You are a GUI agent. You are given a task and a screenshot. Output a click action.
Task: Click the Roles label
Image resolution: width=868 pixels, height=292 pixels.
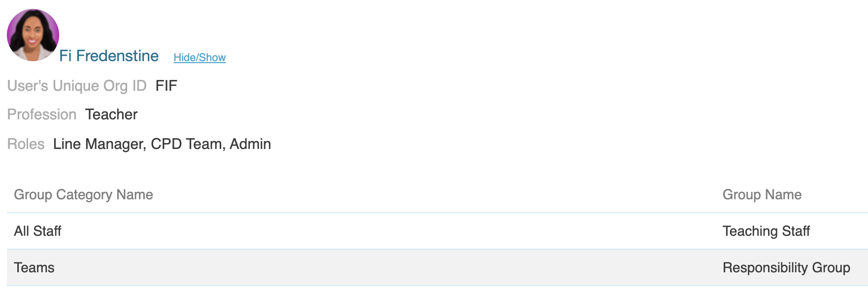[x=26, y=144]
